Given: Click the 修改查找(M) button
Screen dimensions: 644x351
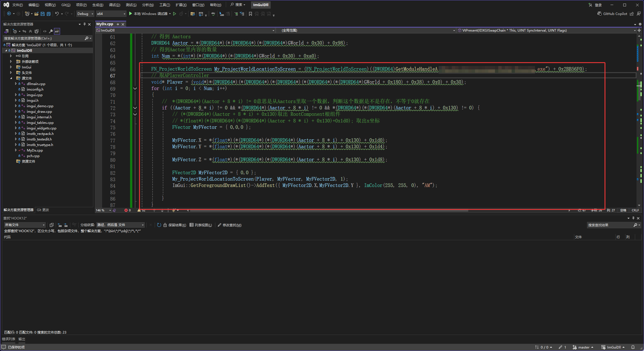Looking at the screenshot, I should (229, 225).
